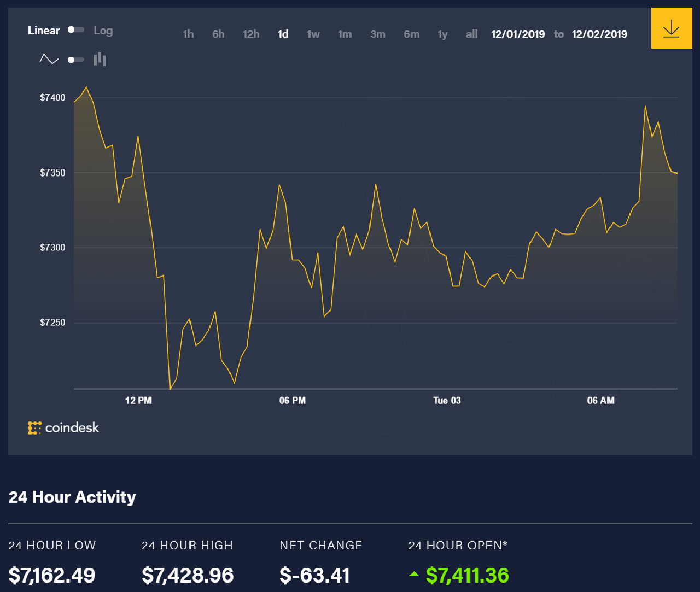Click the 24 Hour Activity heading
The width and height of the screenshot is (700, 592).
tap(72, 497)
